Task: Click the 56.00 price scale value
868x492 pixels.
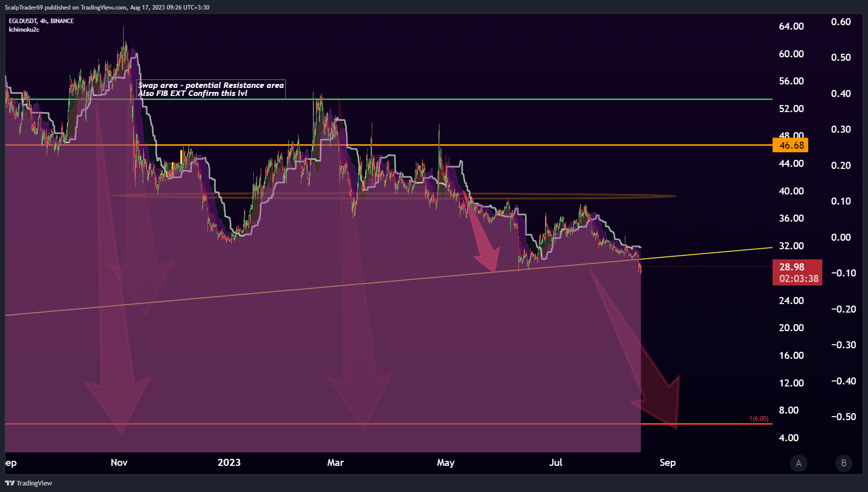Action: pos(791,81)
